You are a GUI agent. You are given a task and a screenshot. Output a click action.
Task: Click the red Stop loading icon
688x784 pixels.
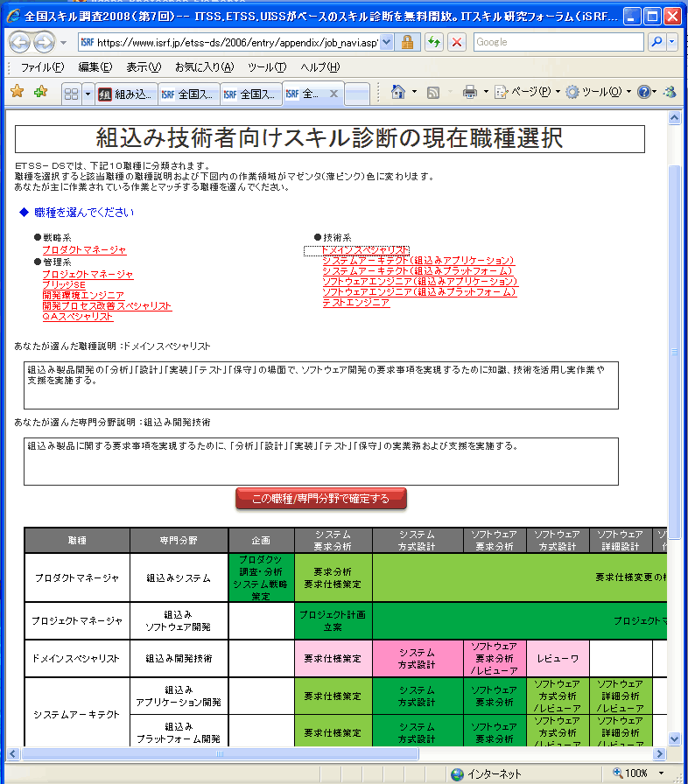coord(457,43)
